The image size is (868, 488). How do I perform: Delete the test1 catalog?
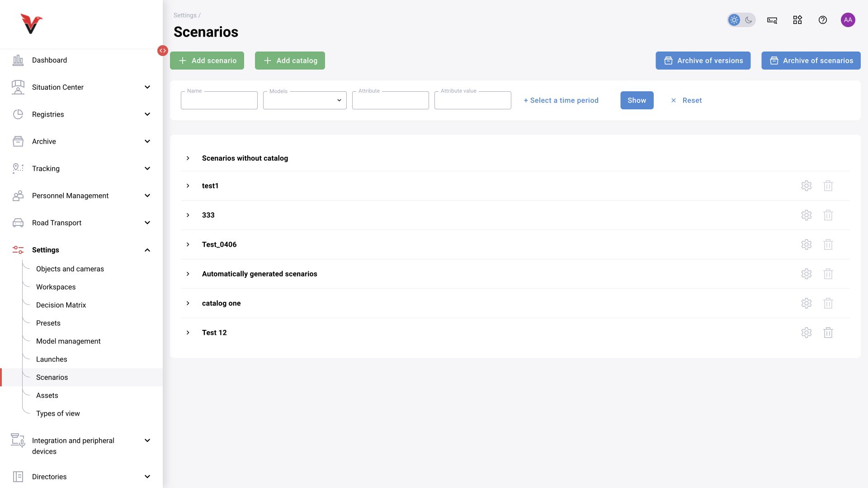click(x=828, y=186)
